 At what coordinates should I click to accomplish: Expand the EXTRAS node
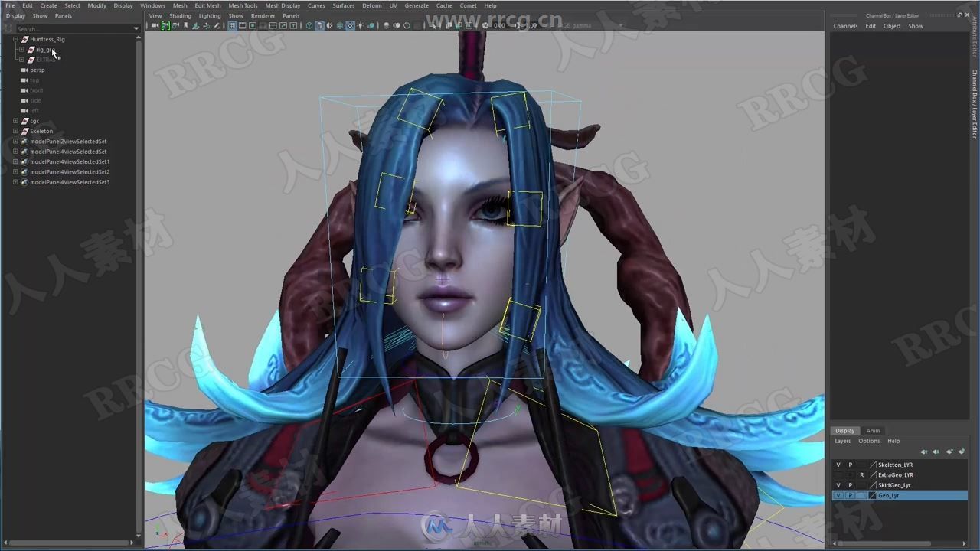[21, 60]
